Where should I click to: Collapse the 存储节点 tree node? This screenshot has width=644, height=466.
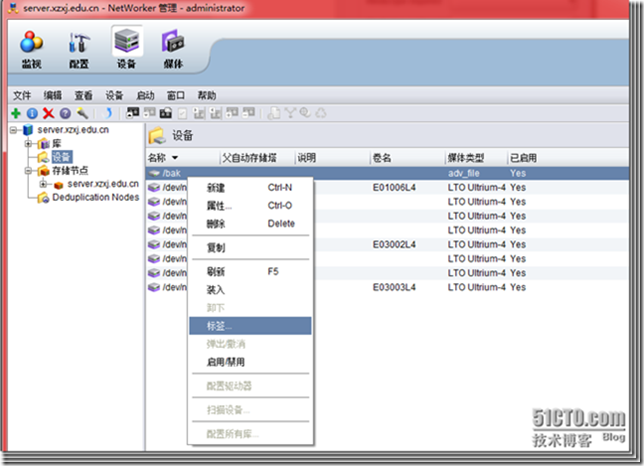point(28,171)
